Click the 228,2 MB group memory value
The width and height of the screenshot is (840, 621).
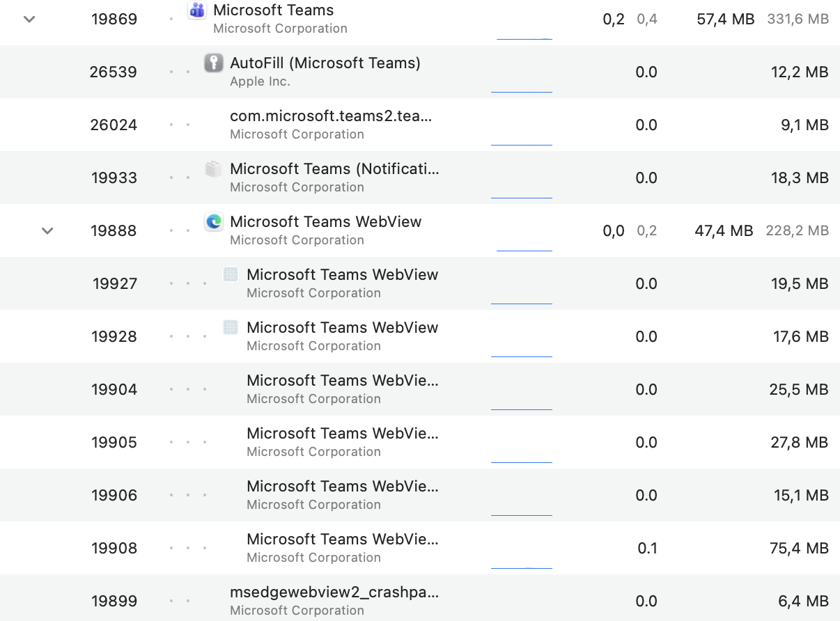798,230
